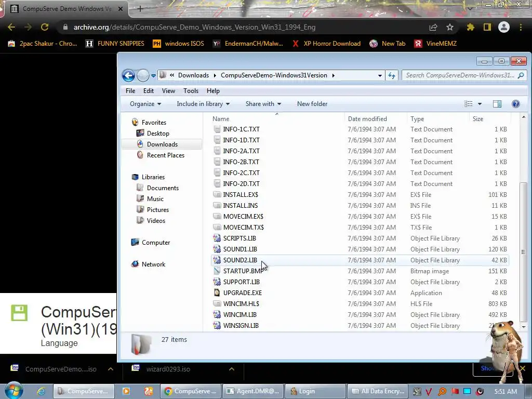
Task: Open the Help menu
Action: 213,91
